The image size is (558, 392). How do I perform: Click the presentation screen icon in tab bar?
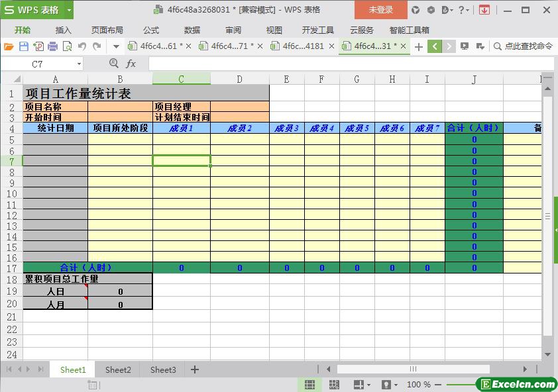[x=465, y=46]
